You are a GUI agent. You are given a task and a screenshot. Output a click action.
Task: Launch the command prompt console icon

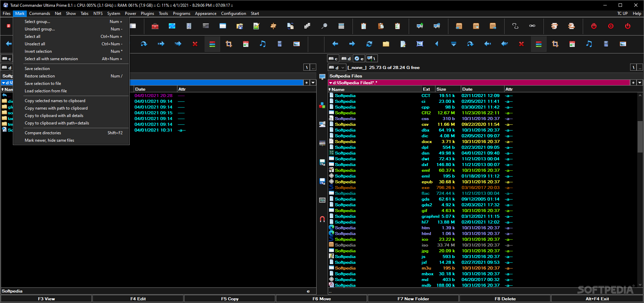click(206, 26)
